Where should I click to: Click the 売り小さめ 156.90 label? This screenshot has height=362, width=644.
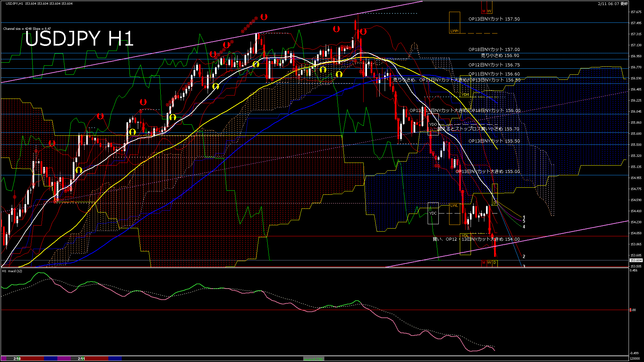point(500,56)
